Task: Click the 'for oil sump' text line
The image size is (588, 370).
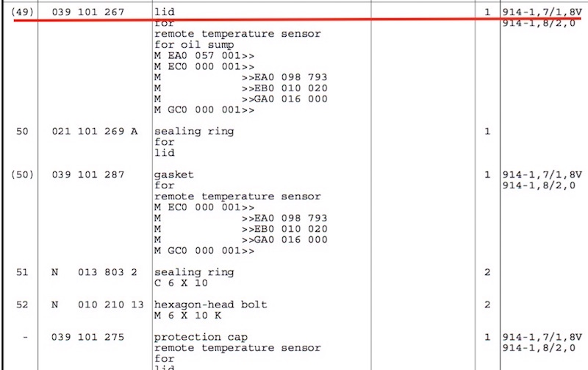Action: point(193,45)
